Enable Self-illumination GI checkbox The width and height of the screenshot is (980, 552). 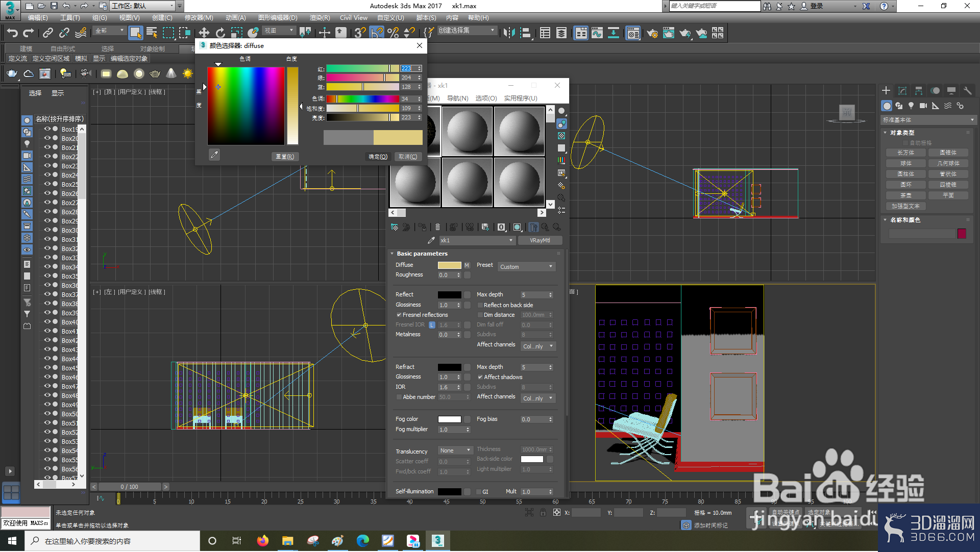[479, 492]
